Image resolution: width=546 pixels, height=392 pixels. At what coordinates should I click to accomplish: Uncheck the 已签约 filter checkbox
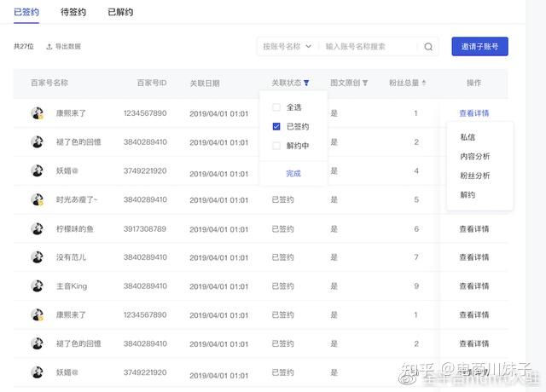[276, 126]
